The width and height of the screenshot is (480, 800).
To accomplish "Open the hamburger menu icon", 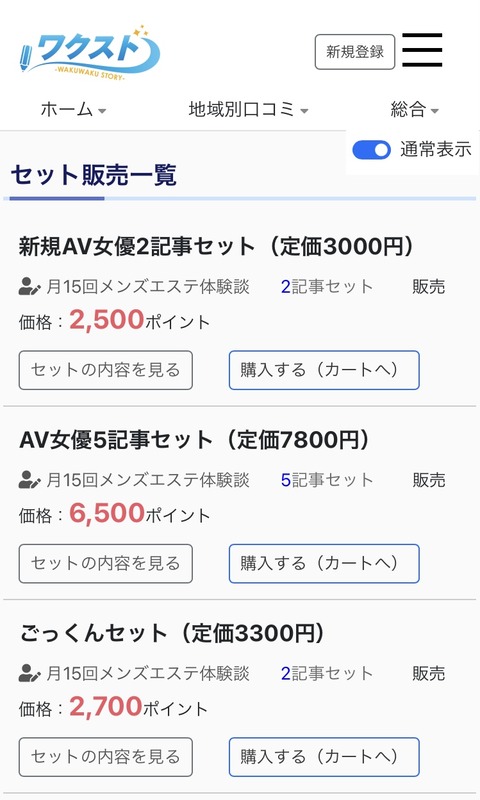I will click(422, 50).
